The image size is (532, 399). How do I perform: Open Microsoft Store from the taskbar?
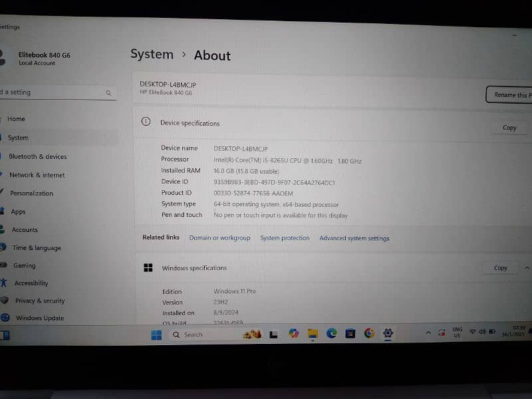click(x=350, y=333)
